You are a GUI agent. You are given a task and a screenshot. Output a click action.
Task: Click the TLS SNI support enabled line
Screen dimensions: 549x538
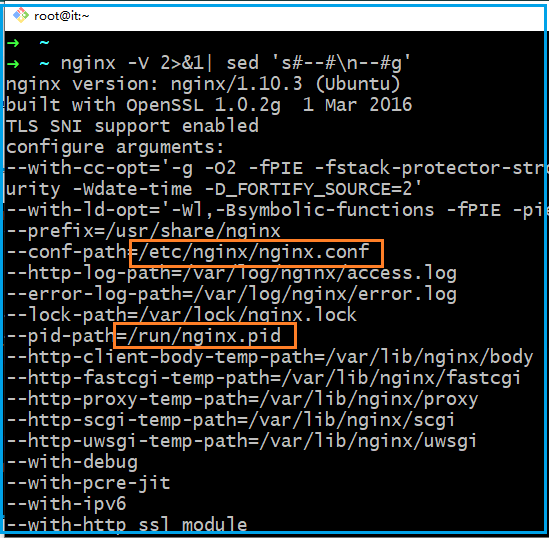click(132, 126)
